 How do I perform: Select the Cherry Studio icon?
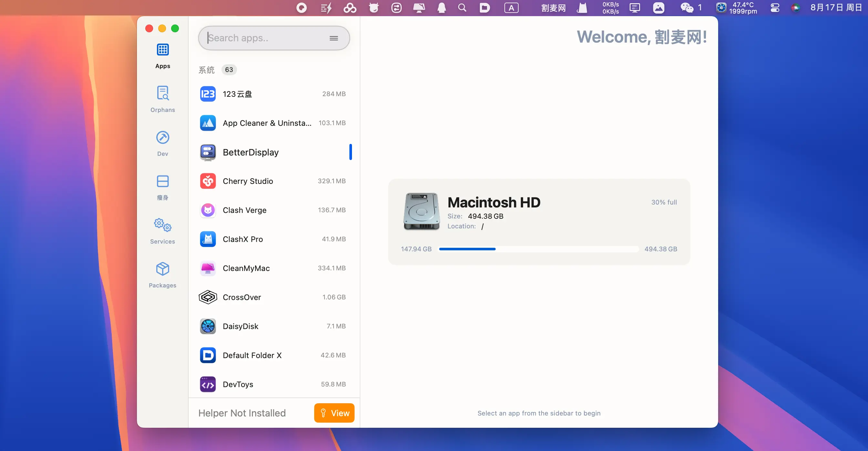point(208,181)
